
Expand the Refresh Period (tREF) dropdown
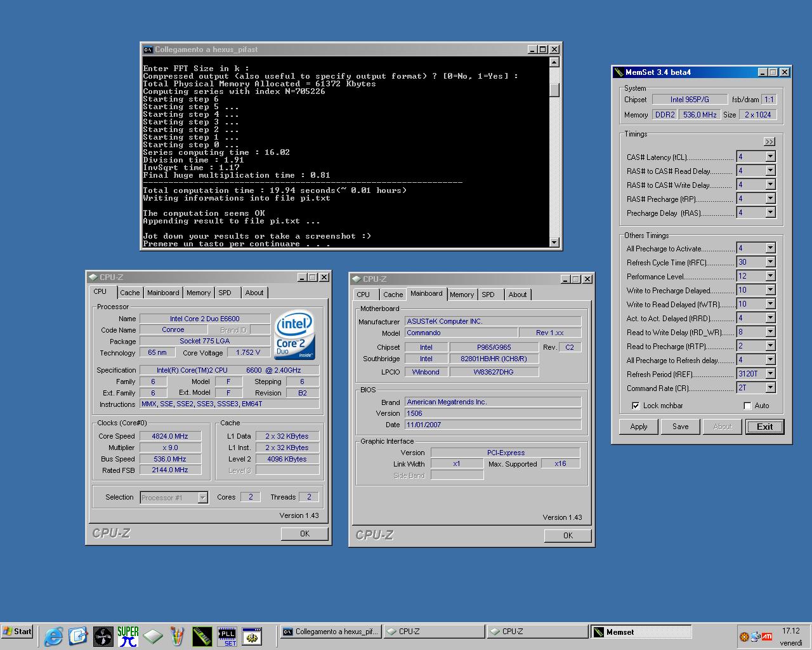coord(770,374)
